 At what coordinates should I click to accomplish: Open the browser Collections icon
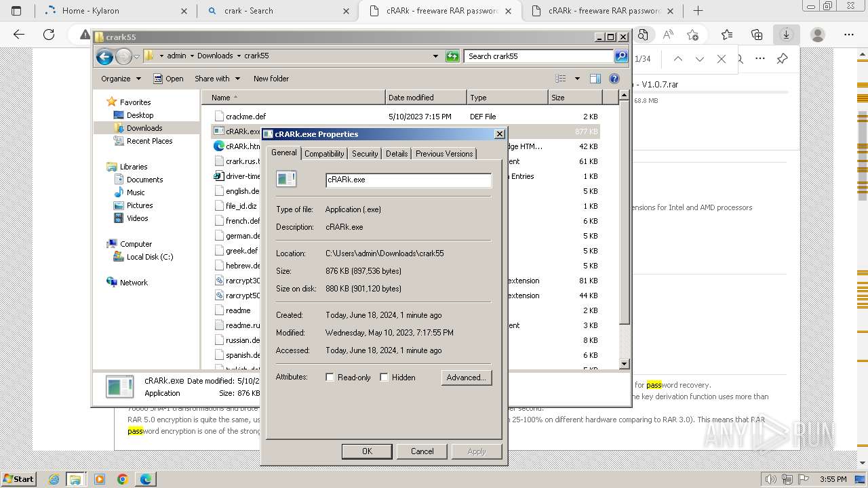click(x=757, y=35)
